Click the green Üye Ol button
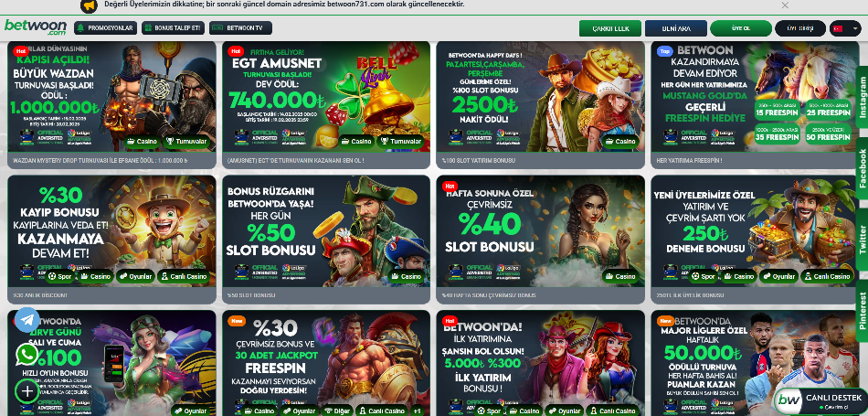The height and width of the screenshot is (416, 868). [x=741, y=28]
